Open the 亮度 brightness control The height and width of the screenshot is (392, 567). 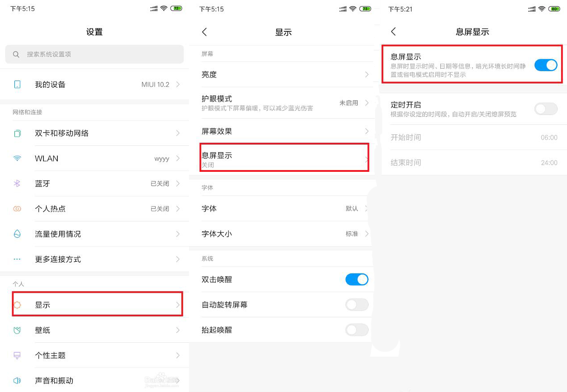[x=283, y=74]
